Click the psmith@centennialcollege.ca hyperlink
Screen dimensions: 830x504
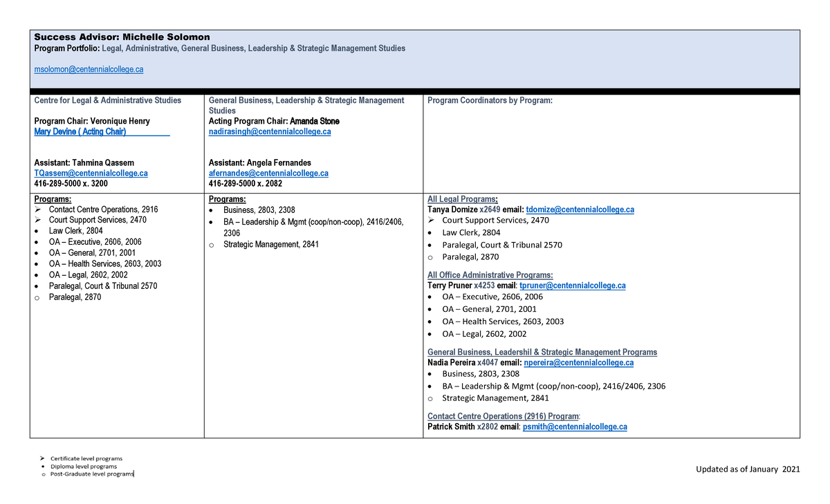(575, 427)
